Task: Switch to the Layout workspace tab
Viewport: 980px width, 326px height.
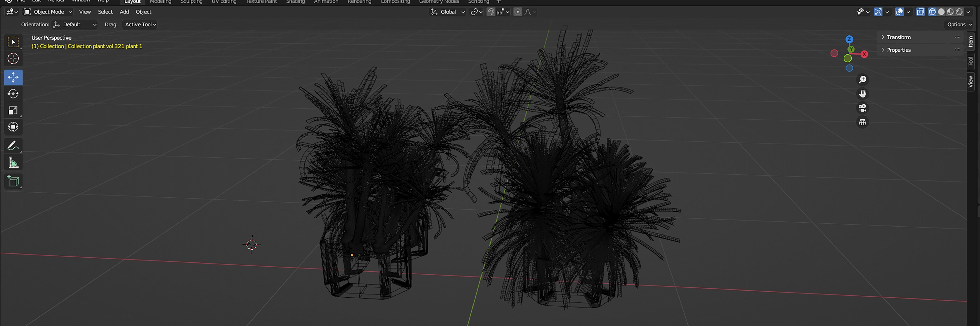Action: (x=132, y=2)
